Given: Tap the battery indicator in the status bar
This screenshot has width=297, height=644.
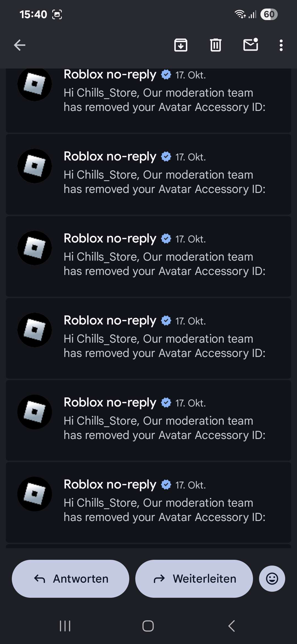Looking at the screenshot, I should tap(269, 14).
